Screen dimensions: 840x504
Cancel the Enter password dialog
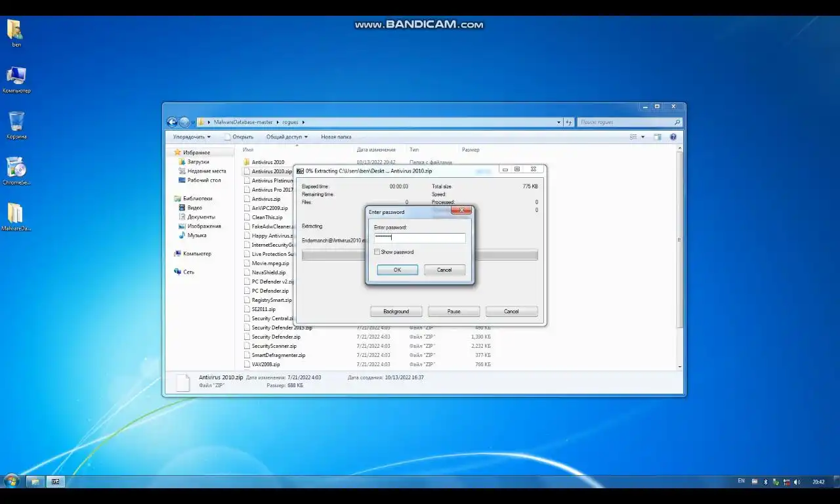(444, 270)
